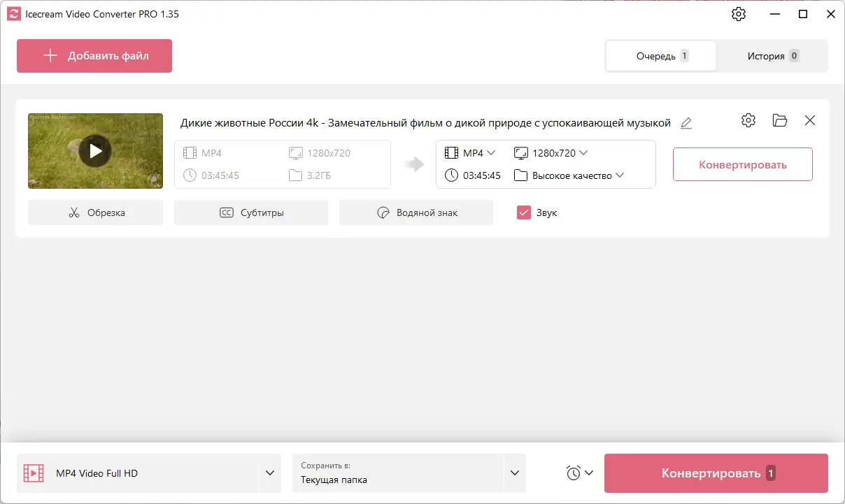Edit the video title with pencil icon

point(686,122)
